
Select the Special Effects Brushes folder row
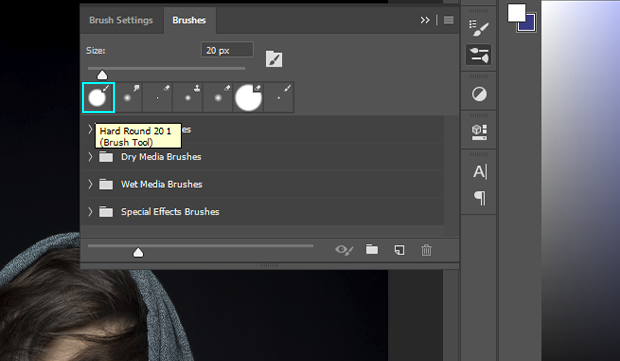[x=262, y=212]
